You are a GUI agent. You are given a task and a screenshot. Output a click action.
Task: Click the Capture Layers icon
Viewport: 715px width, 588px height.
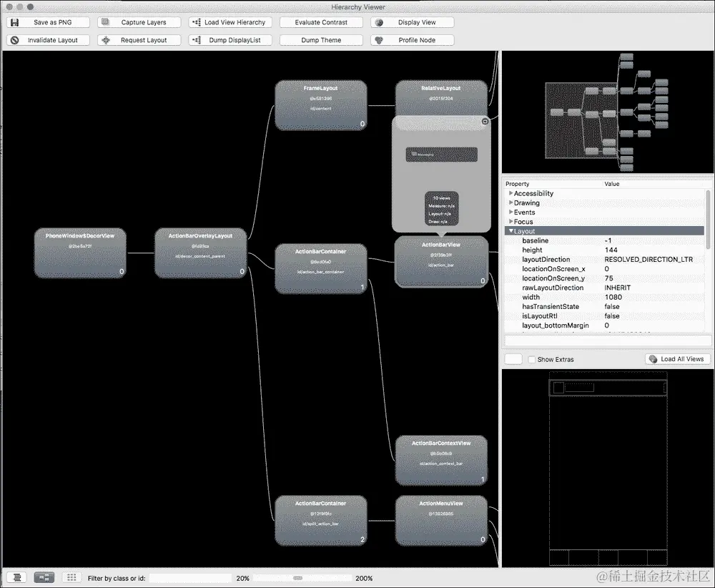pyautogui.click(x=105, y=22)
